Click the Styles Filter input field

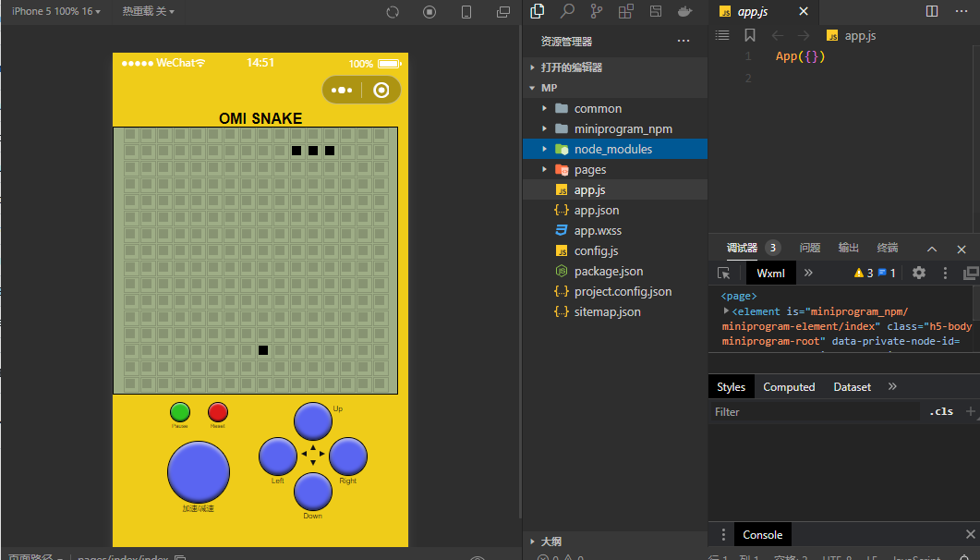coord(815,411)
